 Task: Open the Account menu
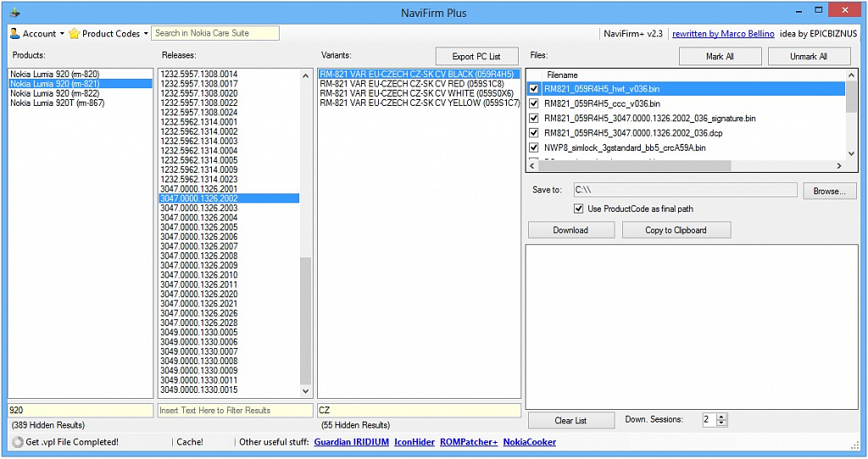(37, 34)
